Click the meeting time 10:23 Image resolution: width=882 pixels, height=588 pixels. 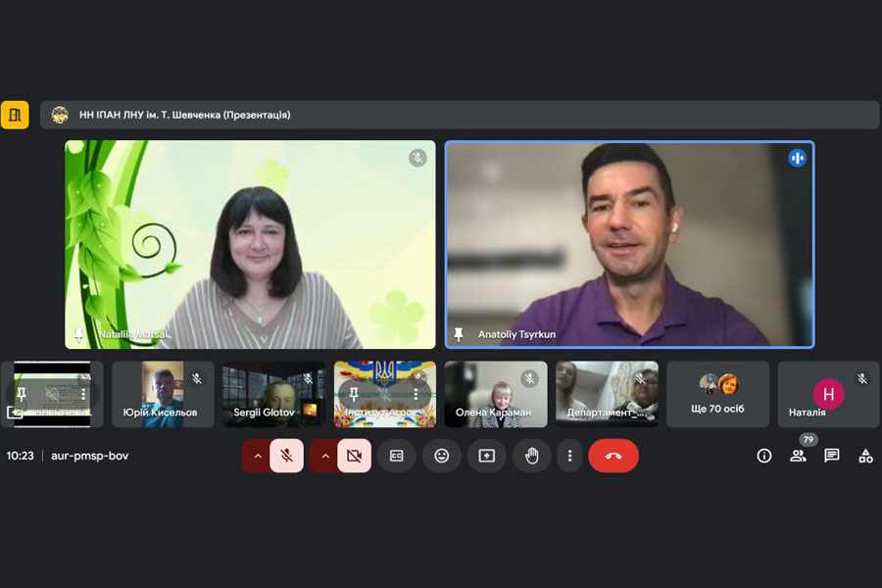[21, 456]
